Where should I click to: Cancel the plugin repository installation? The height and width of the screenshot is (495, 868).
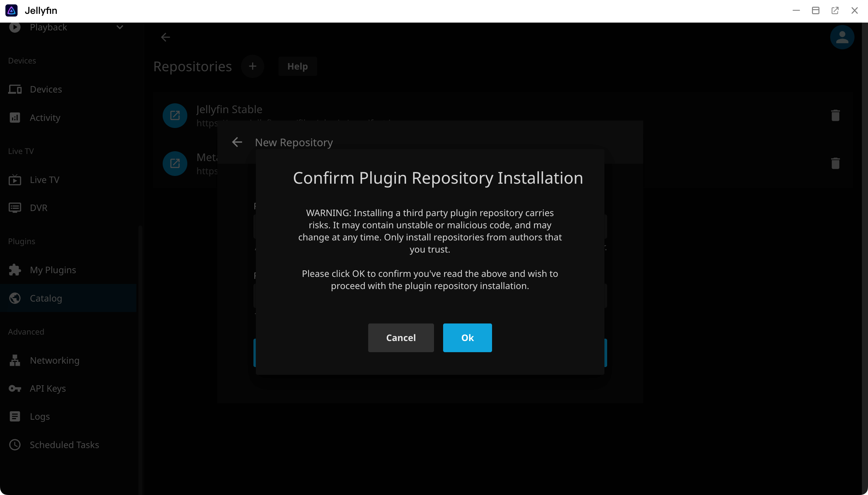[401, 338]
